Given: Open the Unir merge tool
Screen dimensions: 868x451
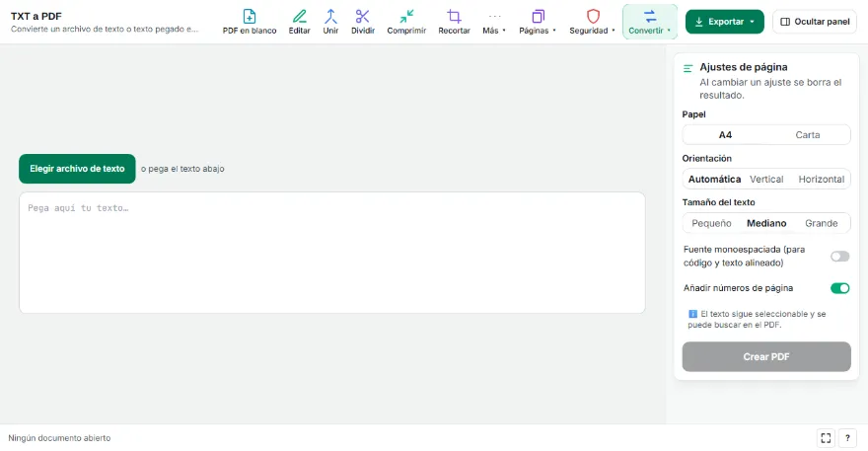Looking at the screenshot, I should coord(330,22).
